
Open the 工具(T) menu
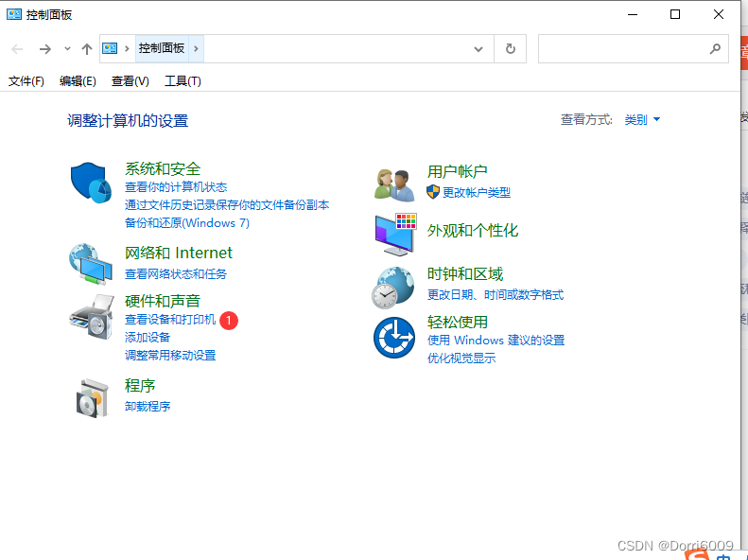coord(183,81)
